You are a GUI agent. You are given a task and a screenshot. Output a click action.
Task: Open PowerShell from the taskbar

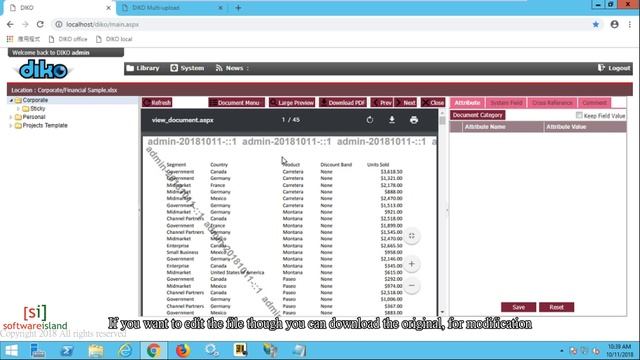(67, 351)
